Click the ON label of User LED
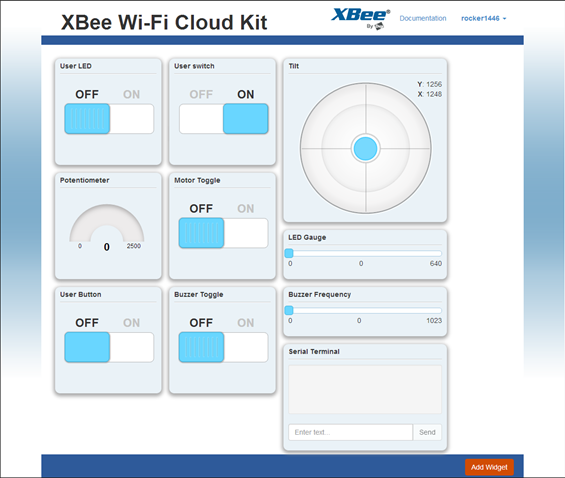The width and height of the screenshot is (565, 478). click(132, 94)
